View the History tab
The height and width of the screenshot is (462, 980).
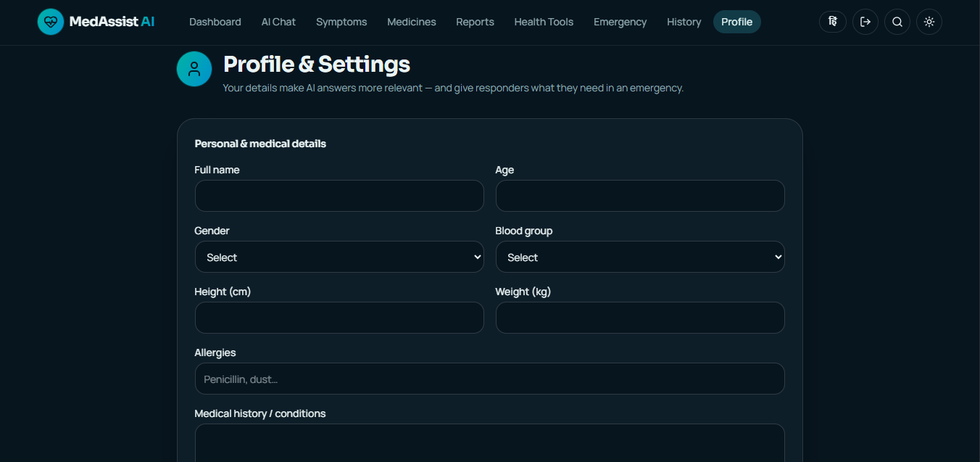coord(684,22)
